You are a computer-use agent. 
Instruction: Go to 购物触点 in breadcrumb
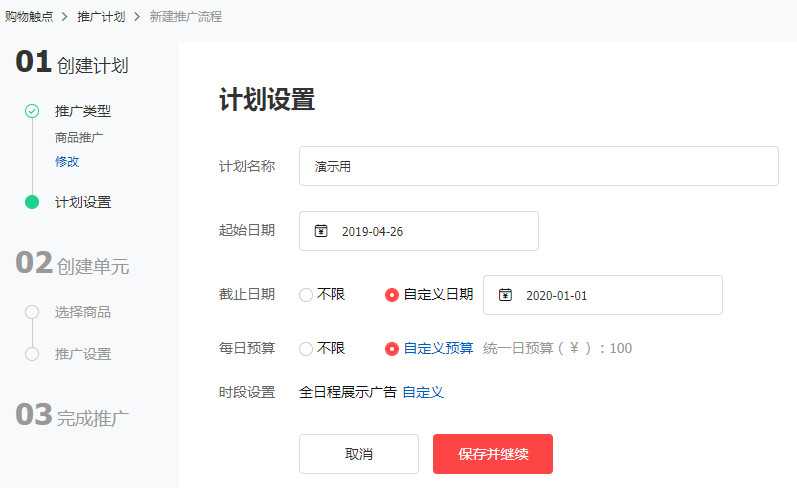(x=28, y=17)
